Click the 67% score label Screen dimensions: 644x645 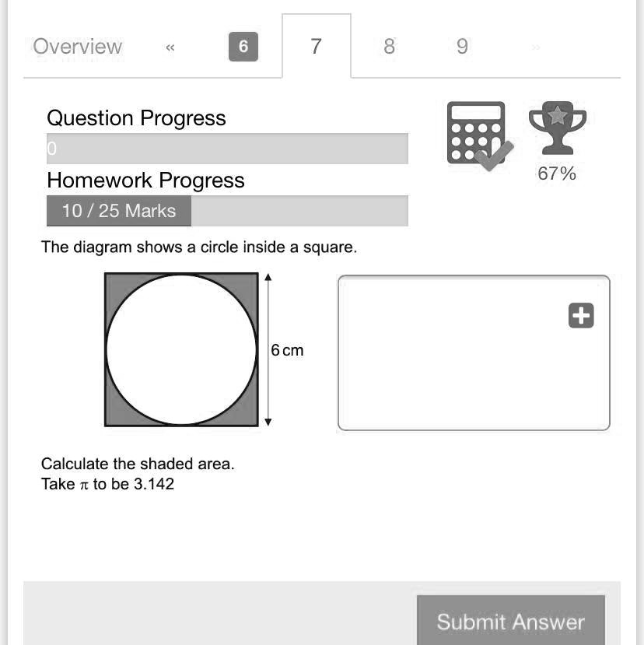(557, 174)
